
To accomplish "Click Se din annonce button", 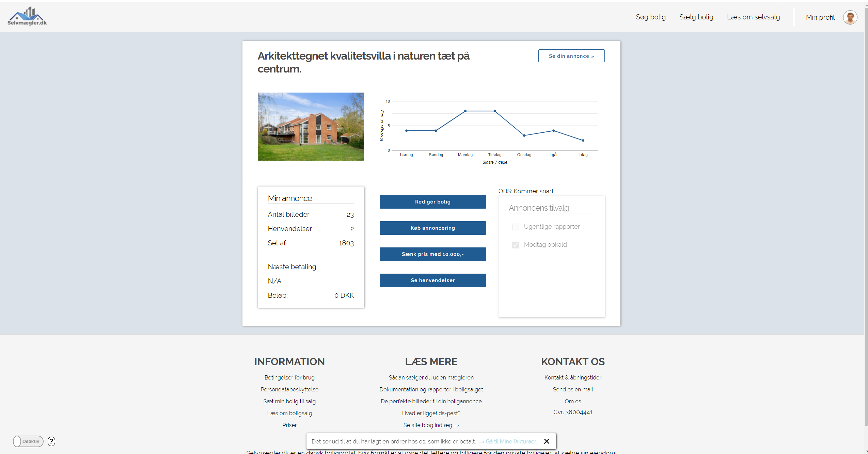I will tap(571, 56).
